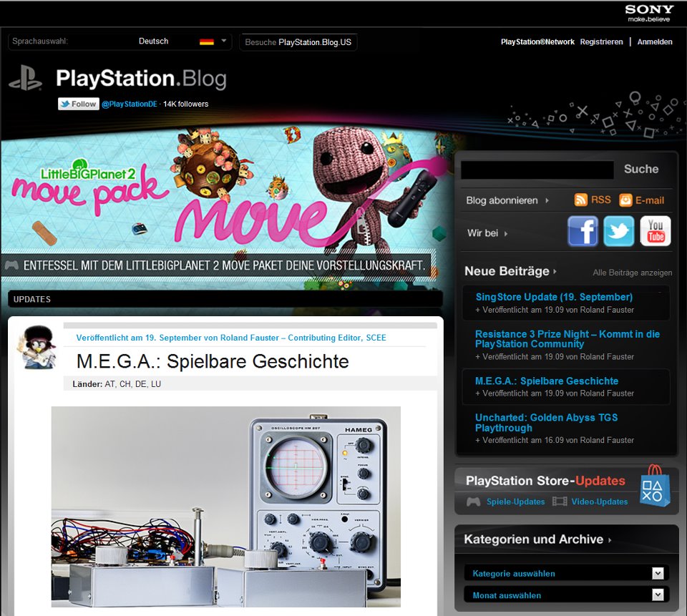Click the orange RSS feed icon
The width and height of the screenshot is (687, 616).
580,200
